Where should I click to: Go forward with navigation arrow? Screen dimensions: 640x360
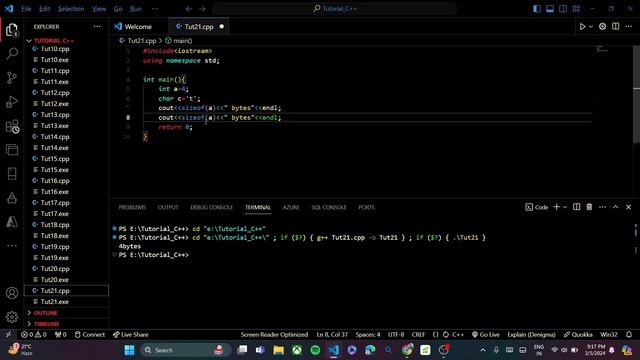202,9
